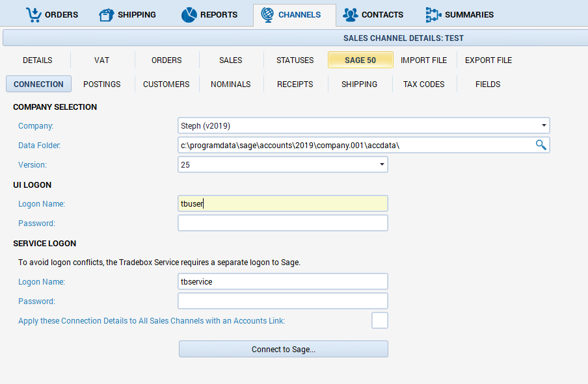Click the Reports pie chart icon
The width and height of the screenshot is (588, 384).
(189, 14)
